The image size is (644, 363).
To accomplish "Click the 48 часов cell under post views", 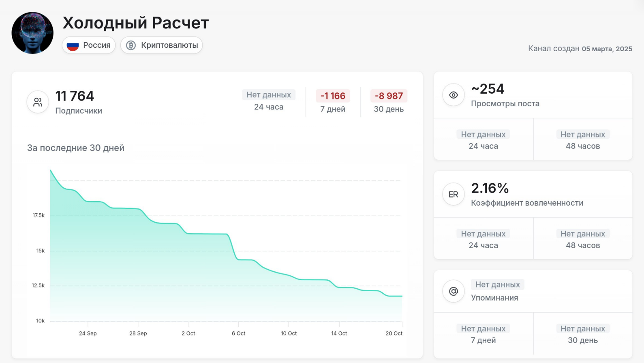I will 582,140.
